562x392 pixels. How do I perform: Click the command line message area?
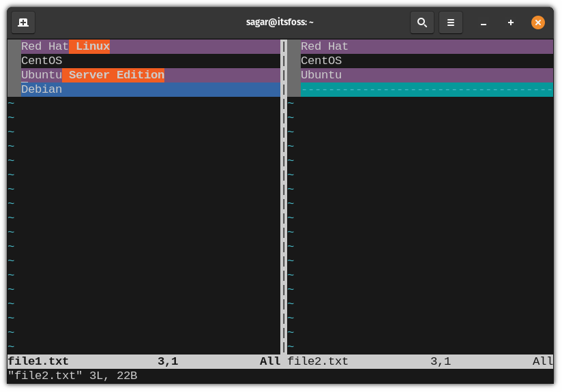(280, 376)
